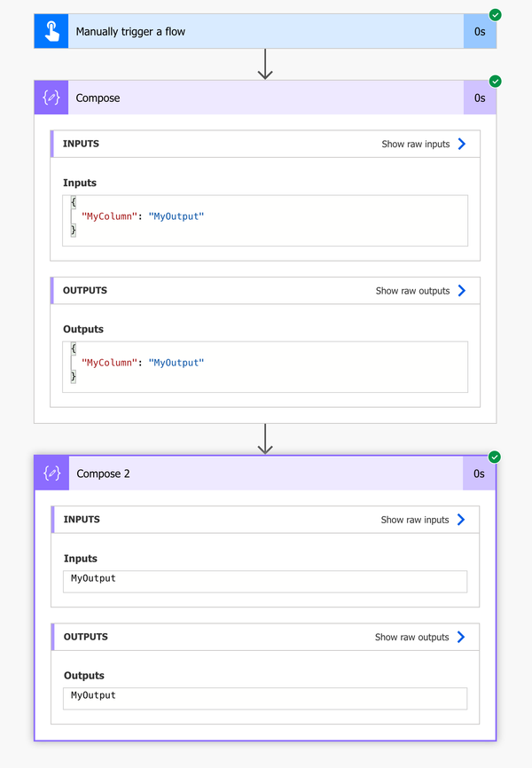This screenshot has width=532, height=768.
Task: Click the arrow connector between trigger and Compose
Action: (x=265, y=64)
